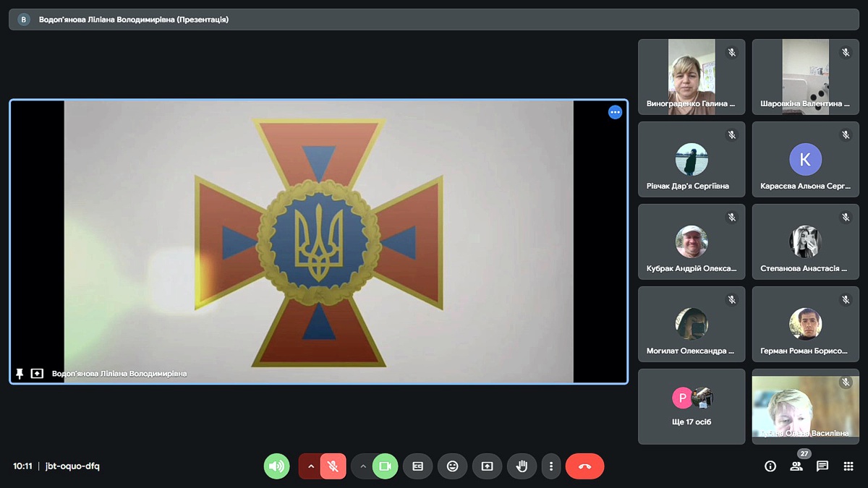Click presenter name label on the presentation tile

119,374
